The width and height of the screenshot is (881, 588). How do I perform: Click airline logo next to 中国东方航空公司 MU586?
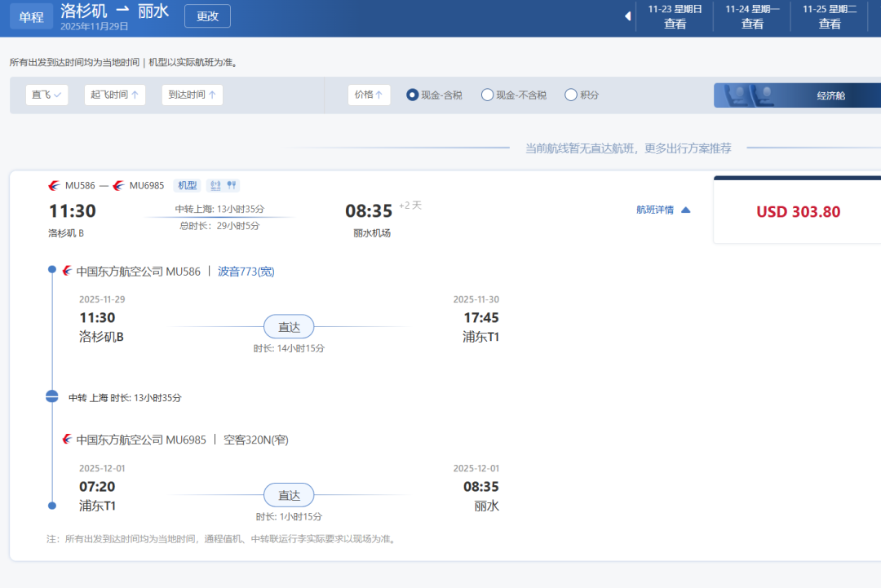click(67, 271)
